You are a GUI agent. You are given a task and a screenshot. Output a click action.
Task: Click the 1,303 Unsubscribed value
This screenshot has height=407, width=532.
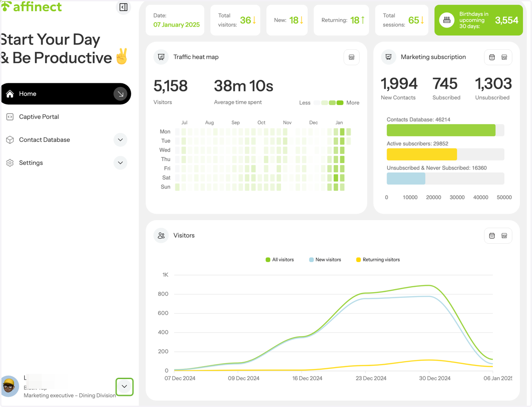pyautogui.click(x=493, y=83)
